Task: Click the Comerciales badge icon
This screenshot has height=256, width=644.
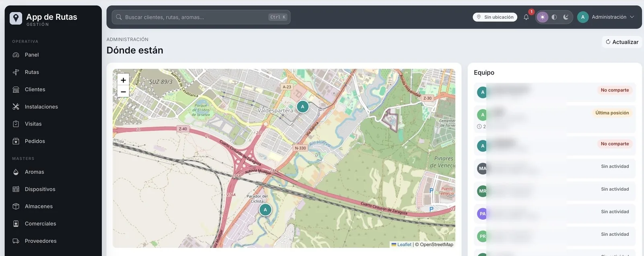Action: tap(16, 224)
